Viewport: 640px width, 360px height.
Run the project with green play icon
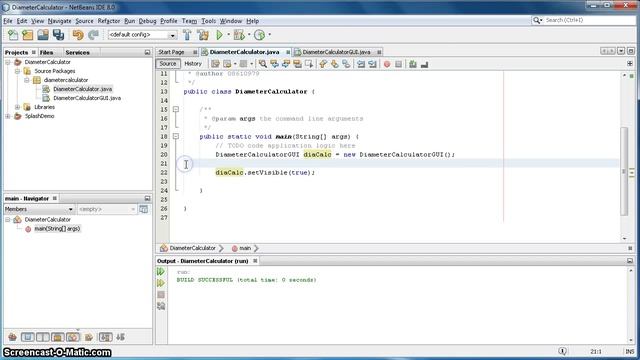tap(220, 35)
